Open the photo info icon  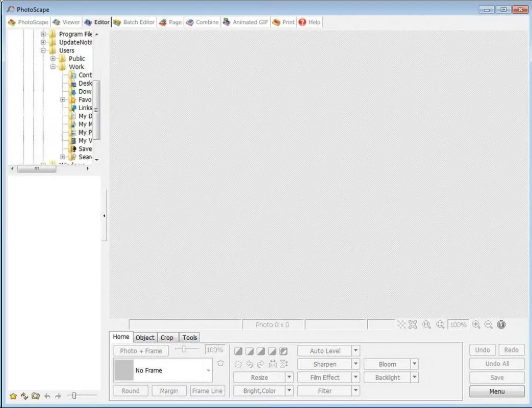click(x=501, y=324)
